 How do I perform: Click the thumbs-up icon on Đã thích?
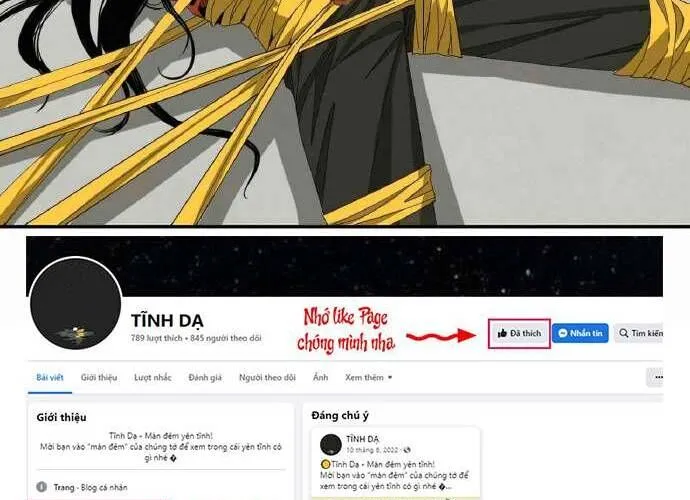[502, 334]
